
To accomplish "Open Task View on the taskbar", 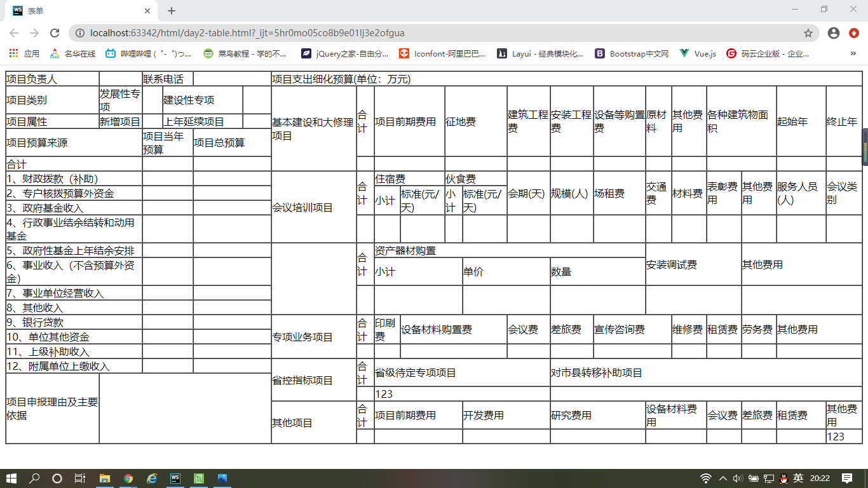I will (x=80, y=478).
